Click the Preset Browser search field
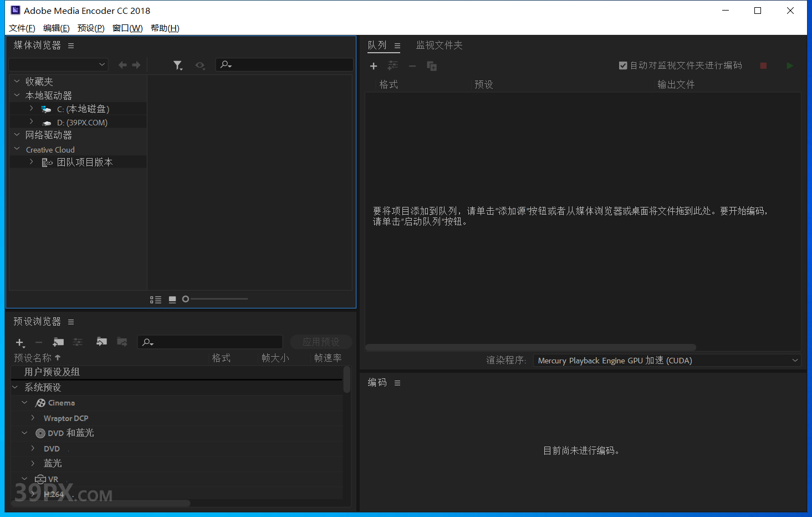Image resolution: width=812 pixels, height=517 pixels. (x=210, y=342)
